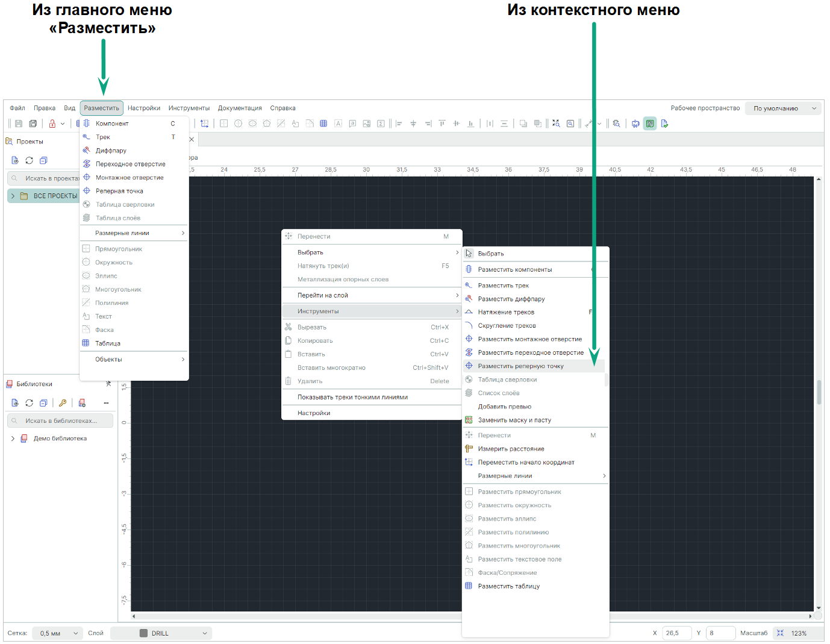Click the zoom to fit icon in the toolbar
This screenshot has width=830, height=644.
tap(556, 123)
